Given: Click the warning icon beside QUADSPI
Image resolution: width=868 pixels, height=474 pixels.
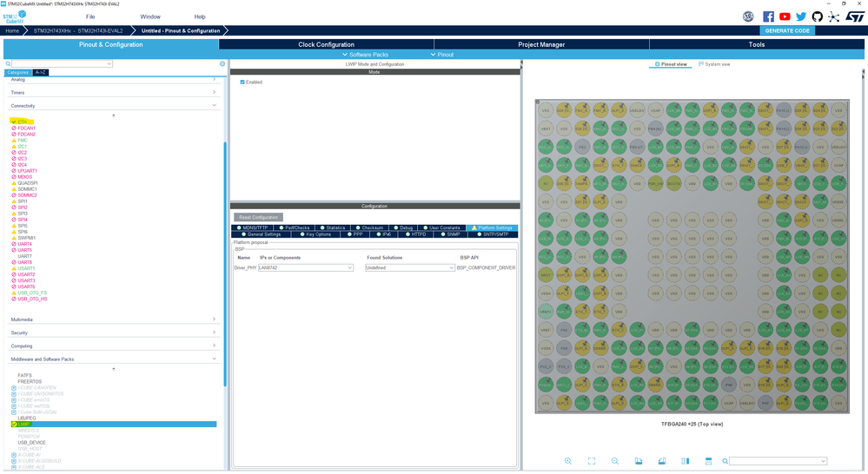Looking at the screenshot, I should [x=14, y=183].
